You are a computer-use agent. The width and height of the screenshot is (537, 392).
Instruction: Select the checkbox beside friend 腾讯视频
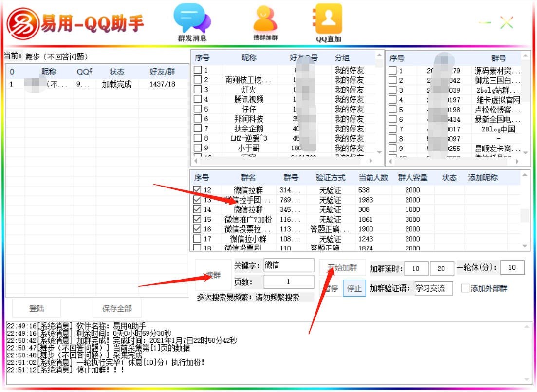click(198, 99)
